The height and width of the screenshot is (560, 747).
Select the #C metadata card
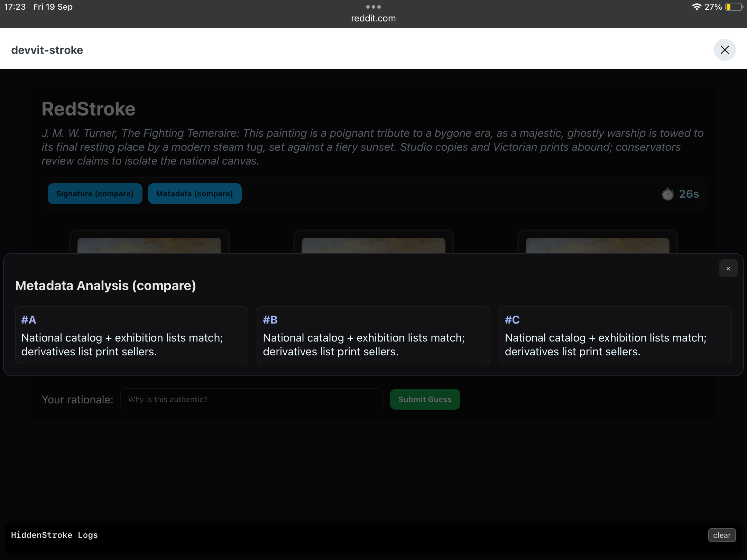pos(615,335)
